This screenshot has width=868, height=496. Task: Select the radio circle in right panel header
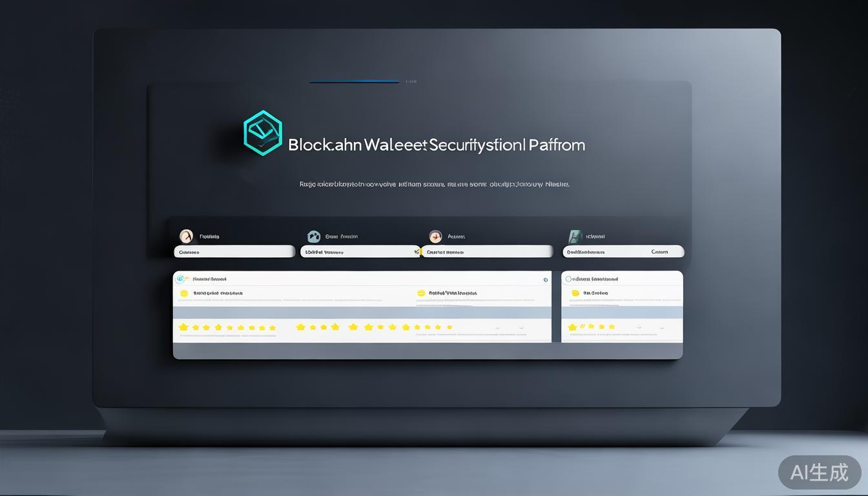568,279
